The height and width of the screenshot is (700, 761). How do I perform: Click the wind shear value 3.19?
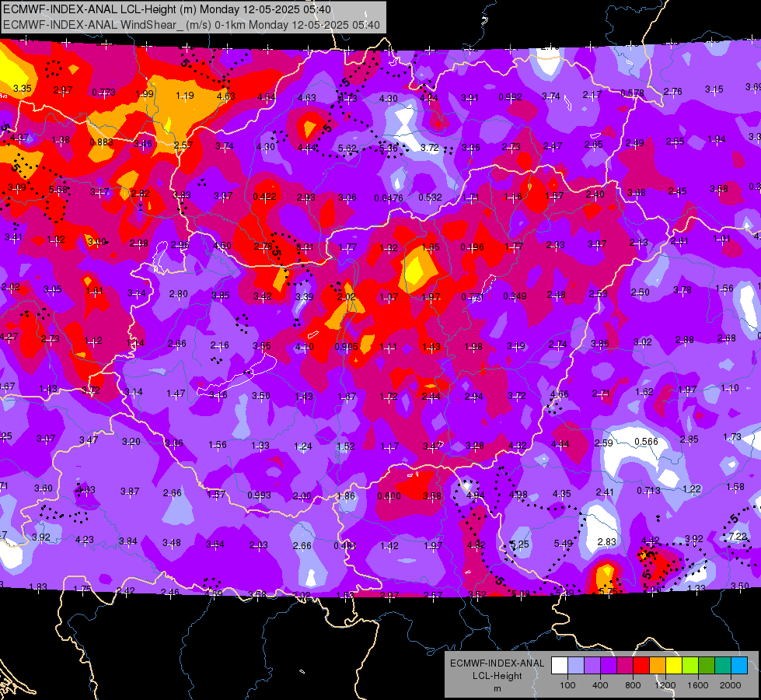[x=516, y=346]
